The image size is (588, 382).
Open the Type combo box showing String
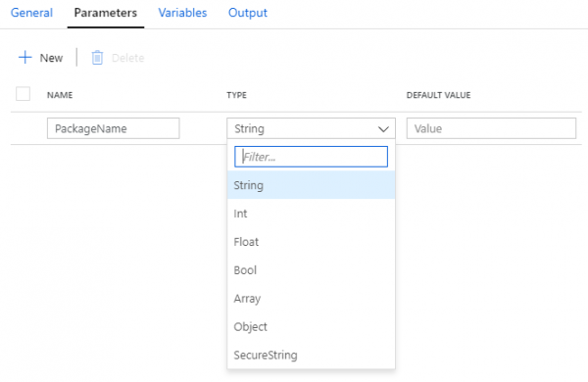point(311,128)
